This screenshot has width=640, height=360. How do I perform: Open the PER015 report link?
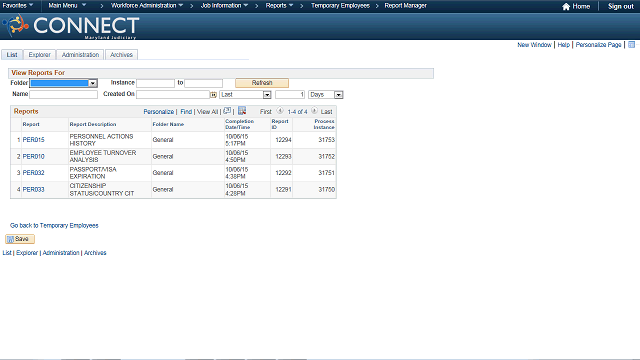(33, 140)
